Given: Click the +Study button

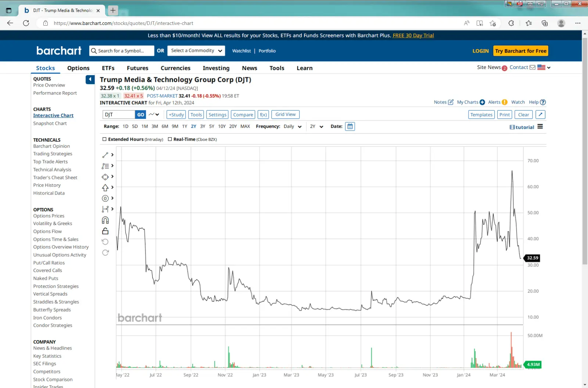Looking at the screenshot, I should point(176,115).
